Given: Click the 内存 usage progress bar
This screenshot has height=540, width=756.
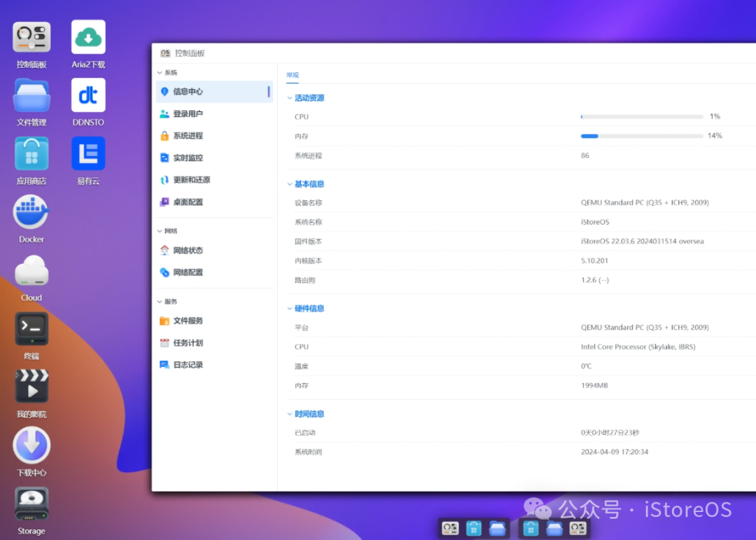Looking at the screenshot, I should [x=641, y=136].
